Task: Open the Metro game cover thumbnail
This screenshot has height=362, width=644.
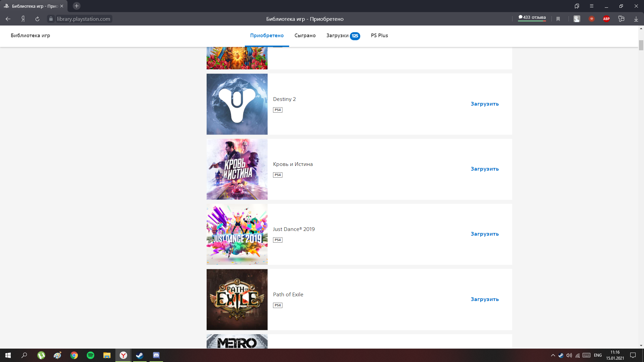Action: (237, 341)
